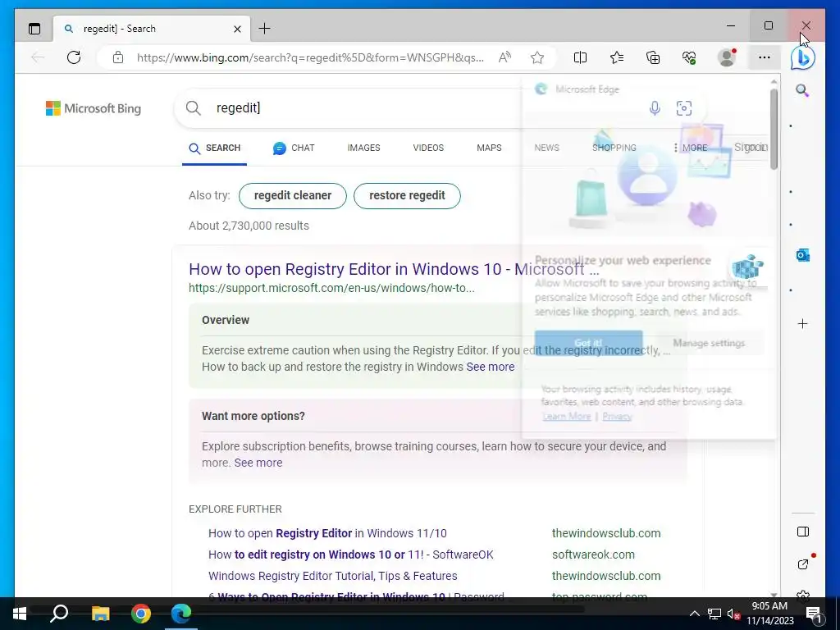Screen dimensions: 840x630
Task: Open Settings and more ellipsis menu
Action: 765,57
